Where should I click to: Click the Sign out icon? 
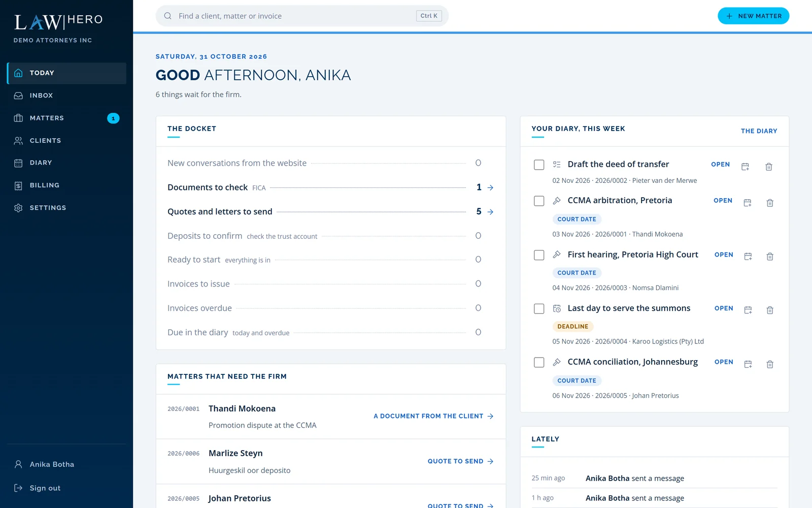pos(18,488)
